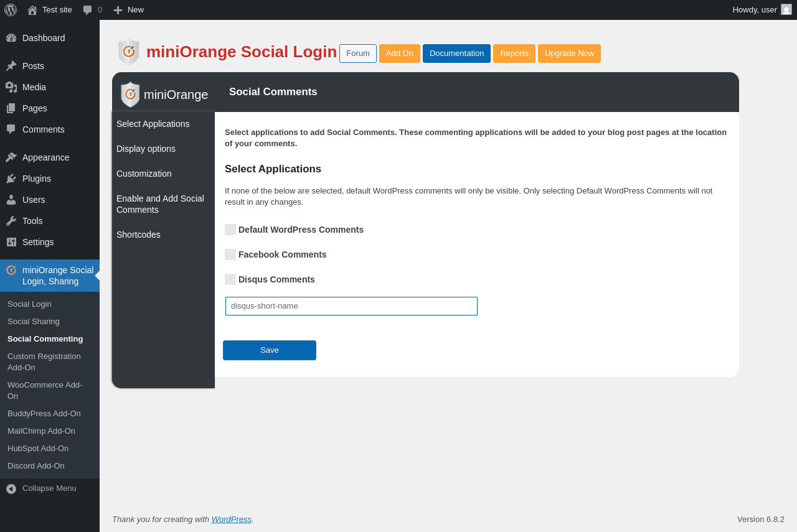Open the Plugins menu label

pyautogui.click(x=37, y=179)
